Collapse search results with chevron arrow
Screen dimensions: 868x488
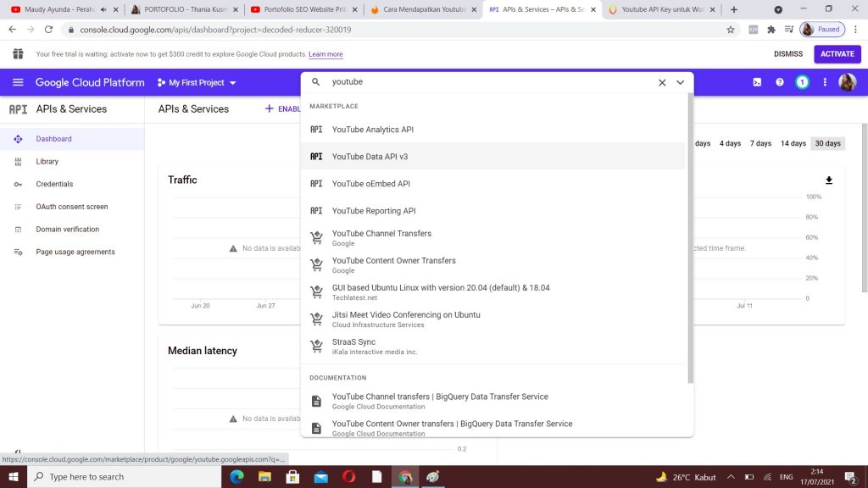pyautogui.click(x=680, y=82)
